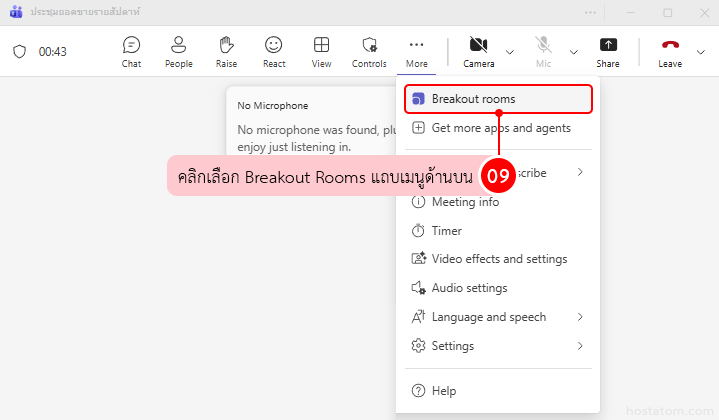This screenshot has height=420, width=719.
Task: Leave the meeting
Action: [x=670, y=52]
